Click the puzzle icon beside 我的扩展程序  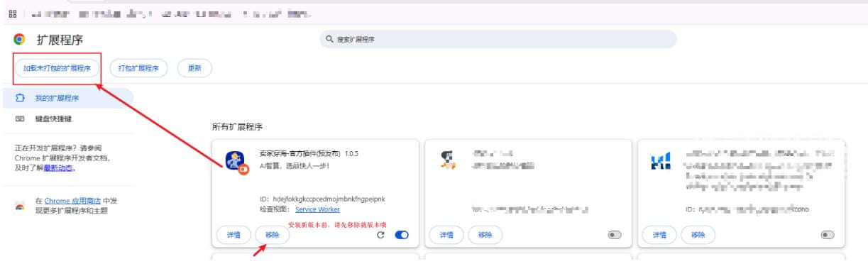20,98
